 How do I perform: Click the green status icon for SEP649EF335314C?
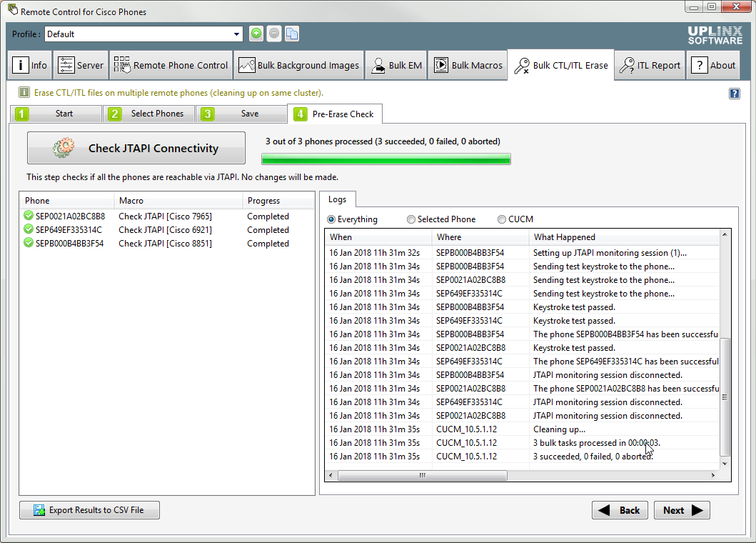pyautogui.click(x=29, y=229)
